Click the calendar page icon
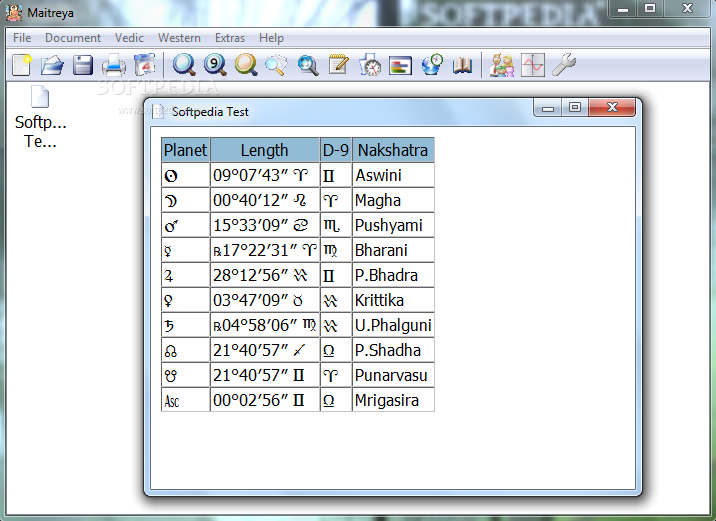 [x=144, y=65]
